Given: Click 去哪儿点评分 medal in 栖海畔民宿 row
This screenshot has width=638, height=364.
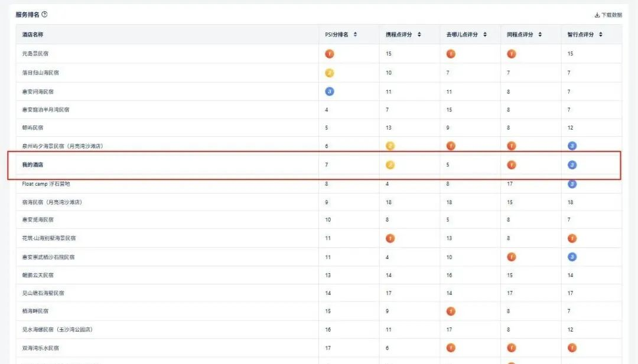Looking at the screenshot, I should (451, 311).
